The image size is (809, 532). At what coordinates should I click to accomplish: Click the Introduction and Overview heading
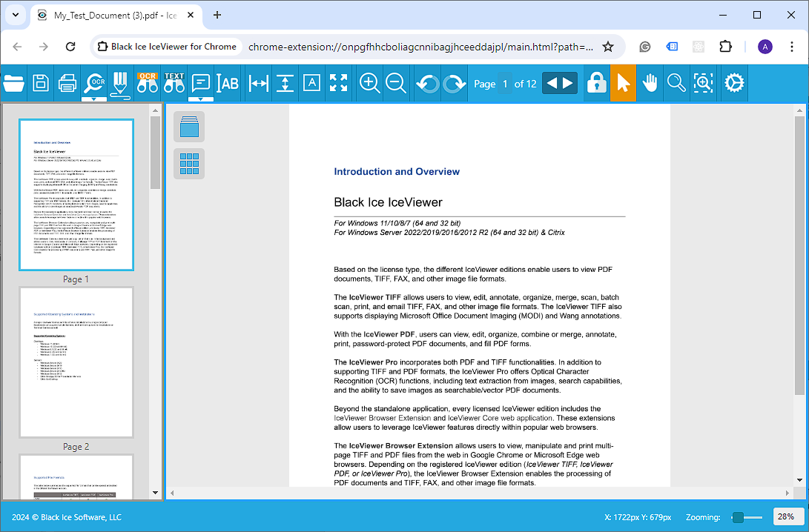[397, 172]
